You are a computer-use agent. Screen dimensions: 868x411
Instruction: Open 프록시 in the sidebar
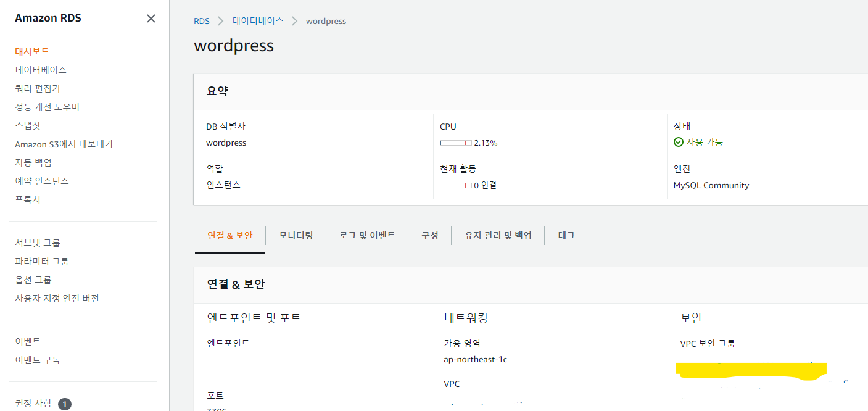(x=28, y=199)
